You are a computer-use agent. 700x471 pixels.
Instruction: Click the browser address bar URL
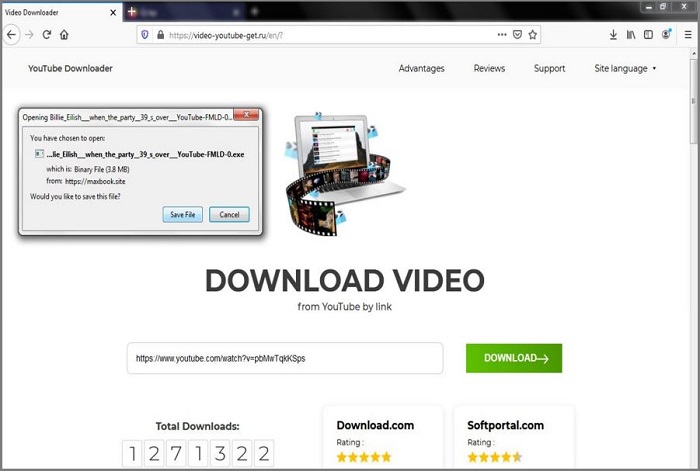tap(320, 34)
